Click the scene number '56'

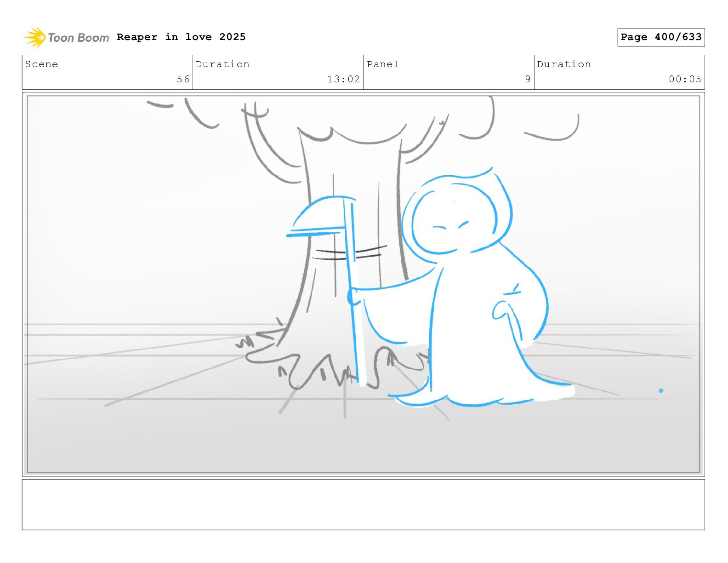(183, 79)
